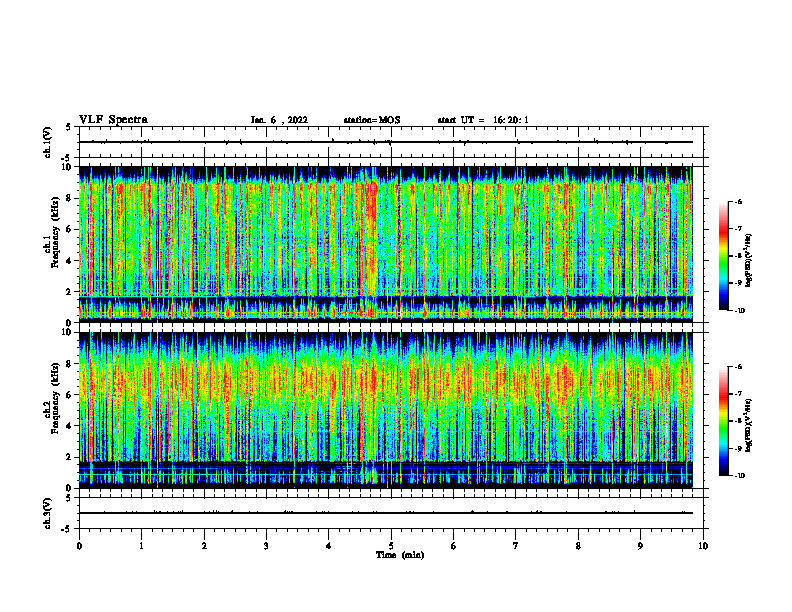Click the time axis tick label '0'
Image resolution: width=792 pixels, height=612 pixels.
click(79, 546)
